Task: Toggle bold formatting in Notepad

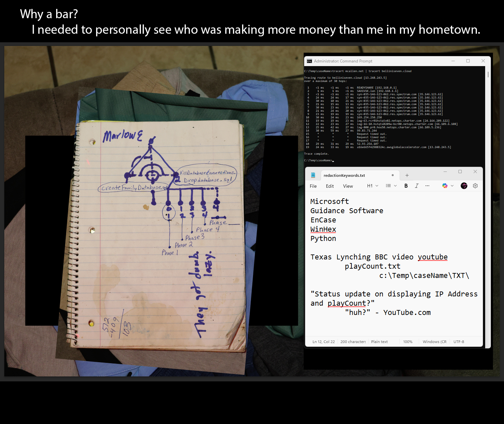Action: point(406,186)
